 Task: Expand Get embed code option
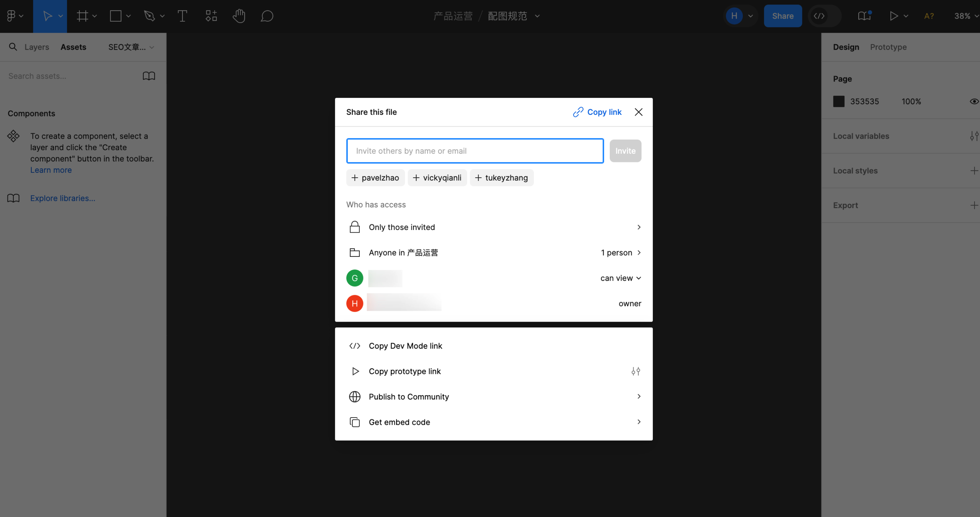[x=639, y=422]
